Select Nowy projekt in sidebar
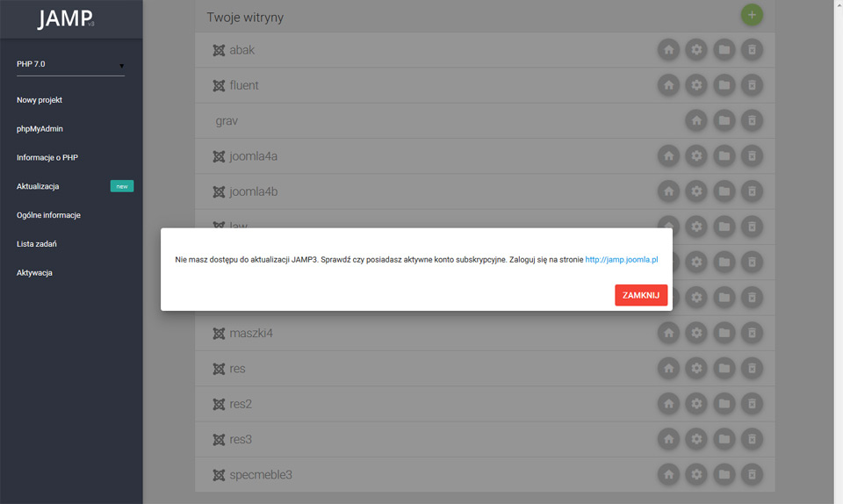Viewport: 843px width, 504px height. tap(40, 100)
